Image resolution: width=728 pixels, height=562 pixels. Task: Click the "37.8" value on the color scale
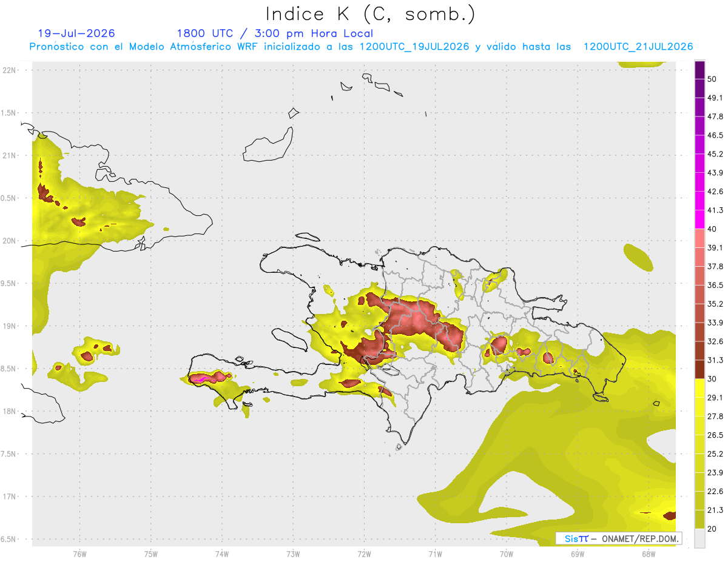click(715, 267)
